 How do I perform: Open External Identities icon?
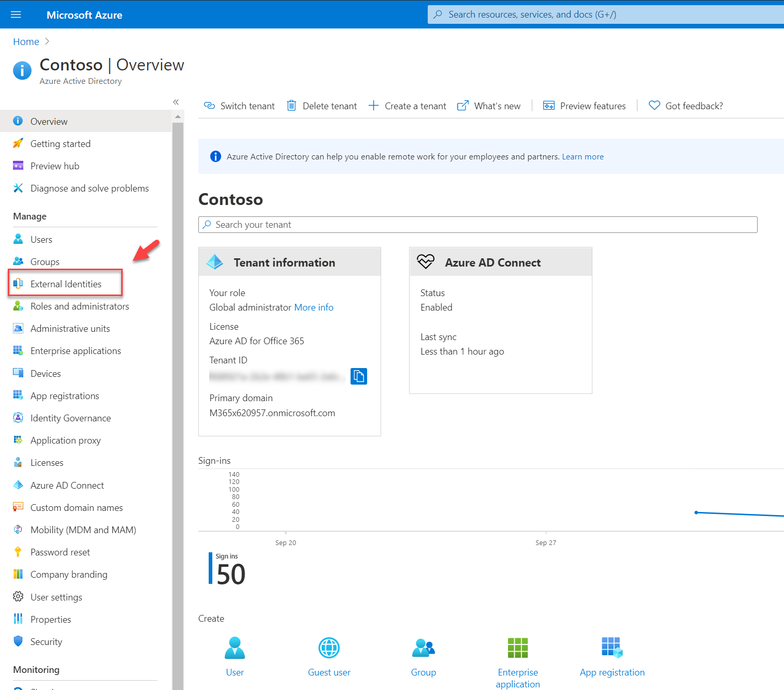(x=18, y=284)
